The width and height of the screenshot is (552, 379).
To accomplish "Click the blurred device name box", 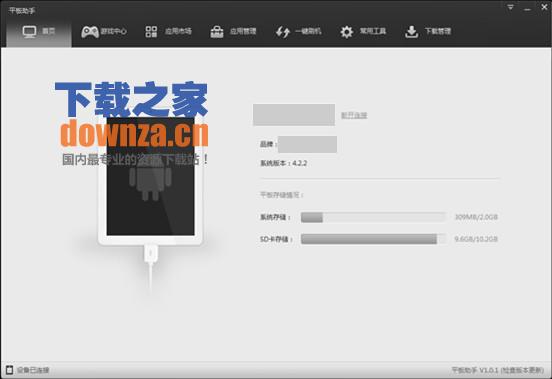I will click(294, 114).
